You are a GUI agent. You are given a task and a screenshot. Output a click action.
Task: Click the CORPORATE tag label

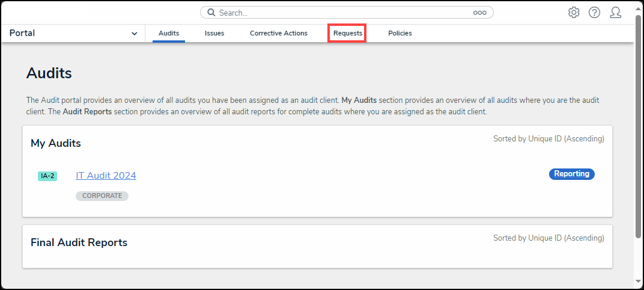(102, 196)
